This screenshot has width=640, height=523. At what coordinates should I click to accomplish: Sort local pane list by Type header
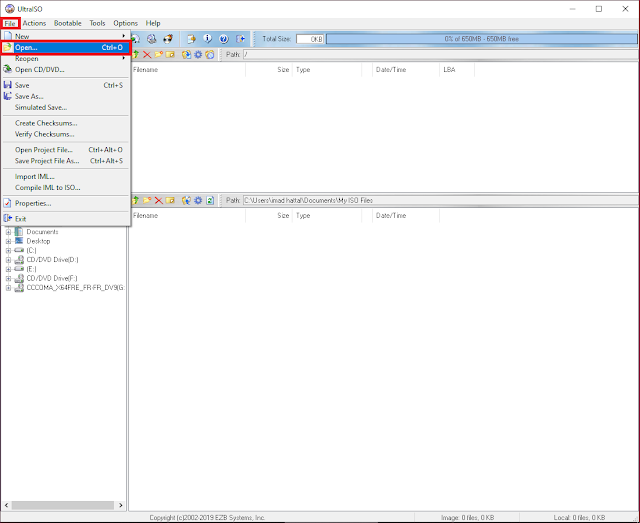click(327, 215)
